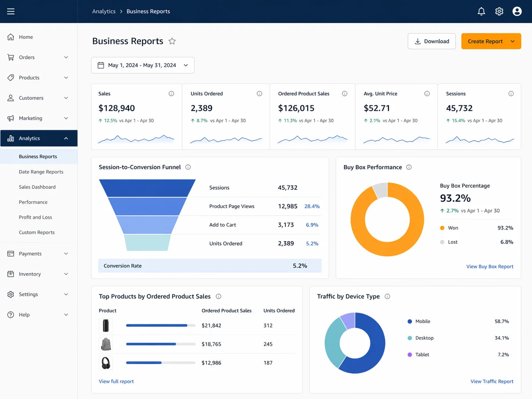Screen dimensions: 532x399
Task: Click the Help question mark icon
Action: pos(11,314)
